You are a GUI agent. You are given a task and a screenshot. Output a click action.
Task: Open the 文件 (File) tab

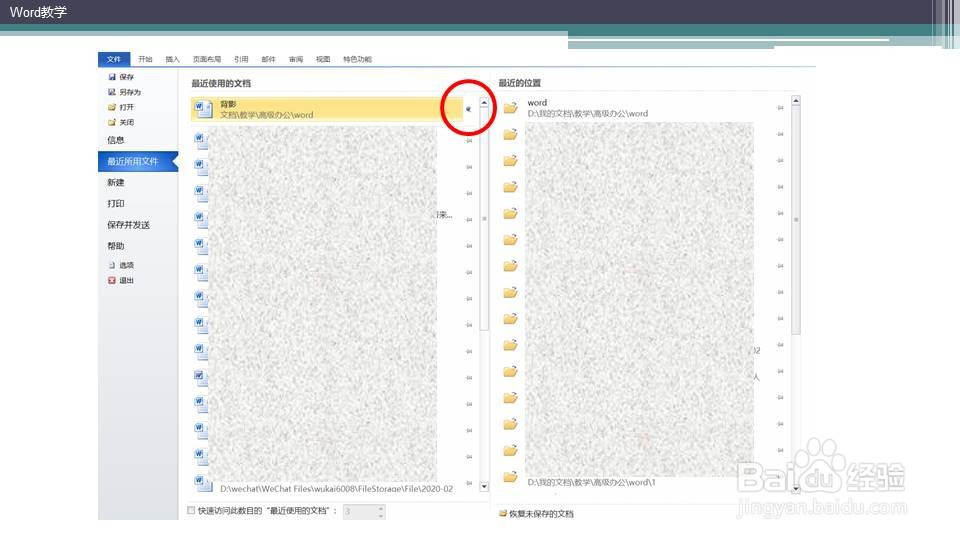click(114, 59)
